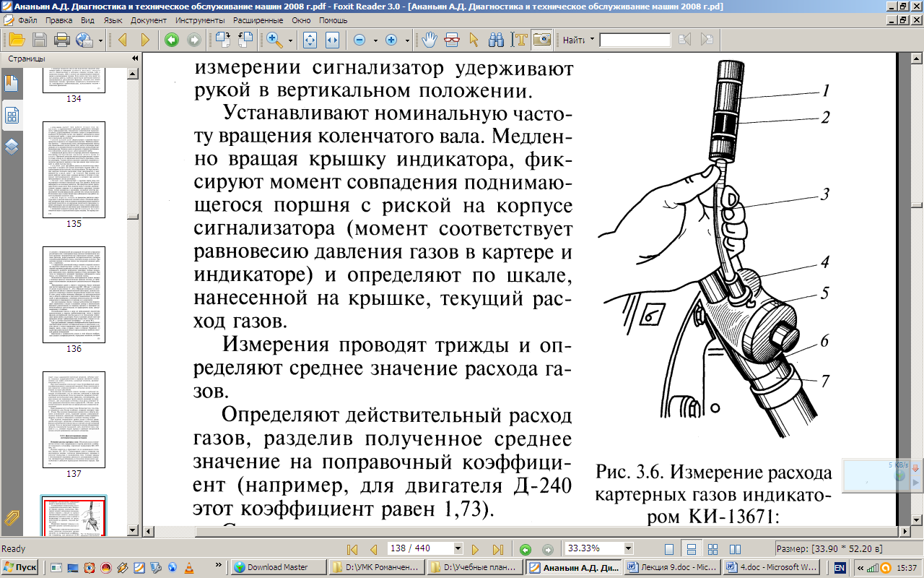Select the arrow Select Annotation tool
Viewport: 924px width, 578px height.
point(474,40)
